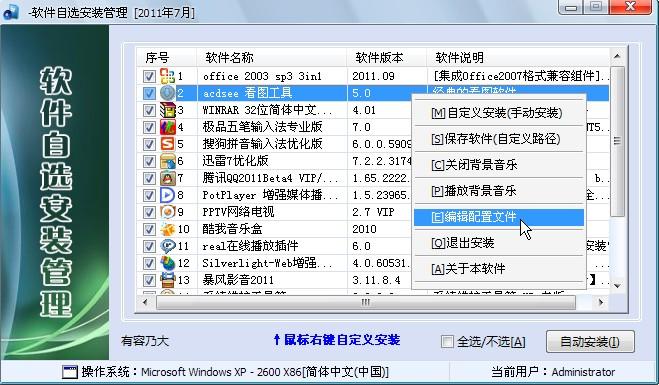Sort by 软件版本 column header

tap(387, 57)
